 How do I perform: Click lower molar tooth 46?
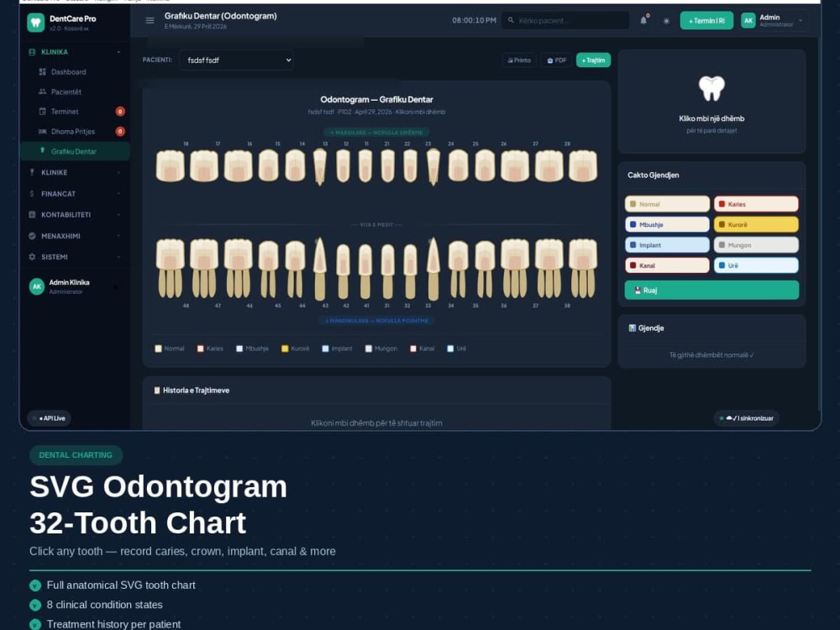(x=239, y=268)
